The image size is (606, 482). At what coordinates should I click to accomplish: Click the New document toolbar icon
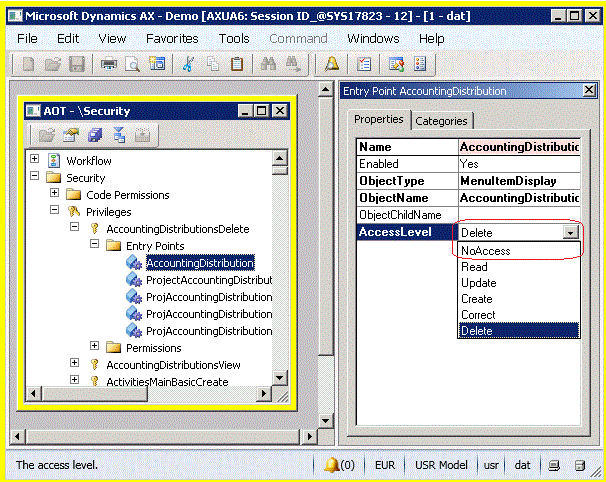pos(29,64)
